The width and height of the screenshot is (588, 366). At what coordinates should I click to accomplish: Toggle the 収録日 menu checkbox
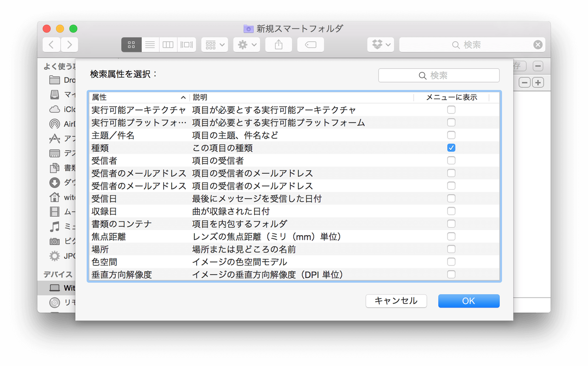pyautogui.click(x=451, y=211)
